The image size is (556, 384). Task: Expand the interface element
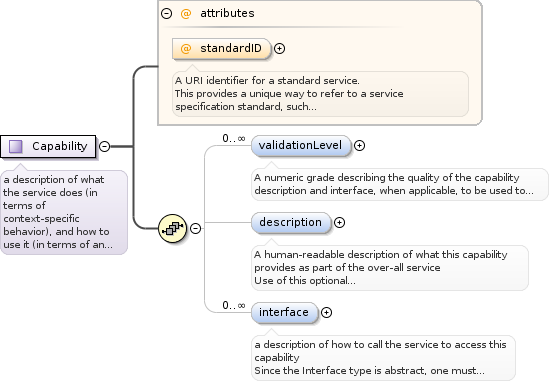pyautogui.click(x=326, y=312)
